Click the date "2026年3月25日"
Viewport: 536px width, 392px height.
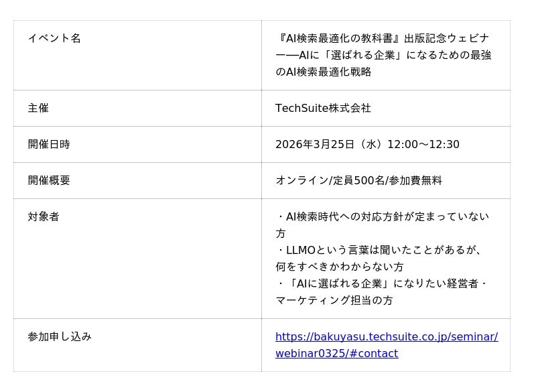[316, 144]
